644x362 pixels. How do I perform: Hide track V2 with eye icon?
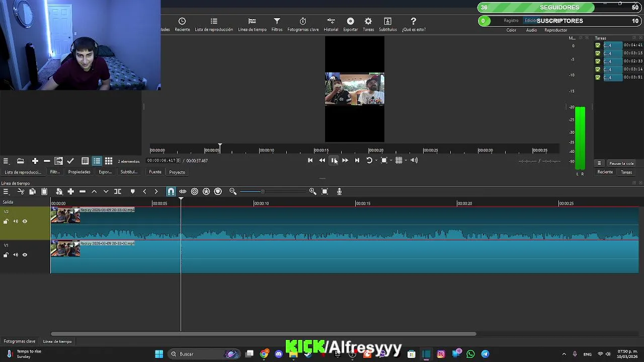click(25, 221)
